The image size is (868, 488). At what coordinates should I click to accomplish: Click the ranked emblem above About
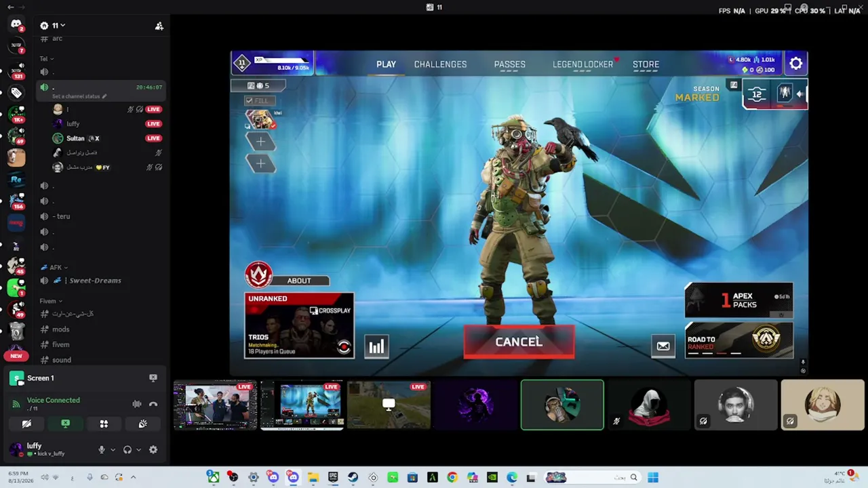coord(258,275)
